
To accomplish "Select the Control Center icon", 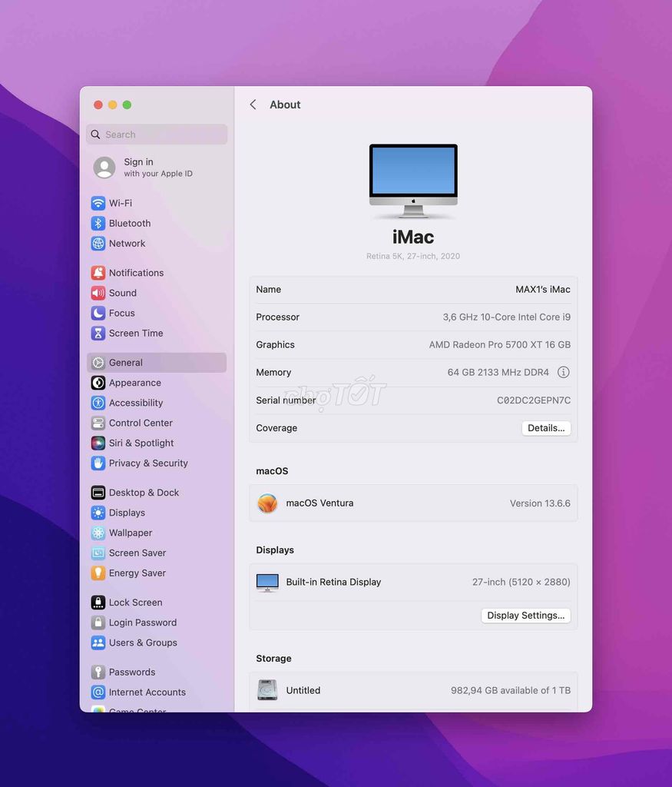I will point(98,423).
